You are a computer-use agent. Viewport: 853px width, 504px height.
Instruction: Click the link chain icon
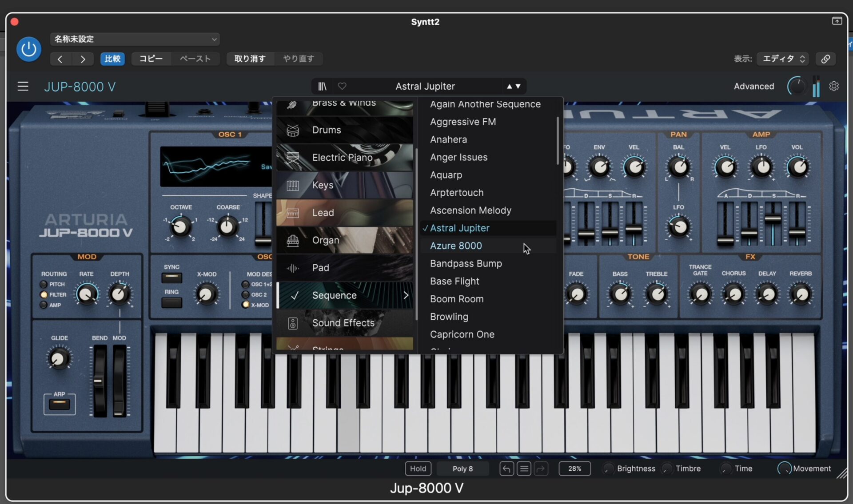tap(825, 59)
